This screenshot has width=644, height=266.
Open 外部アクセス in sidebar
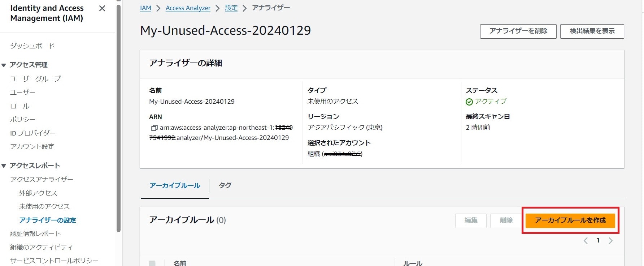(38, 193)
